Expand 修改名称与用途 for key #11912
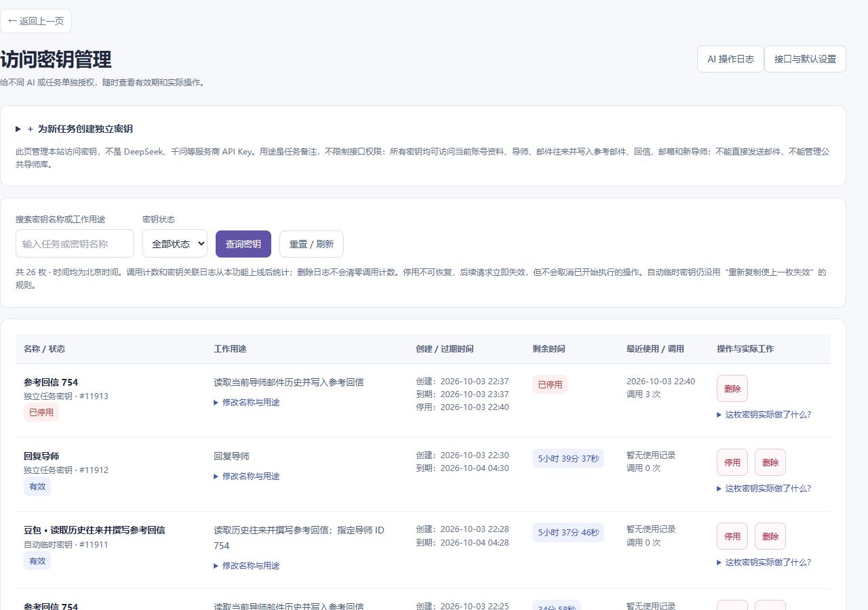This screenshot has height=610, width=868. 247,476
